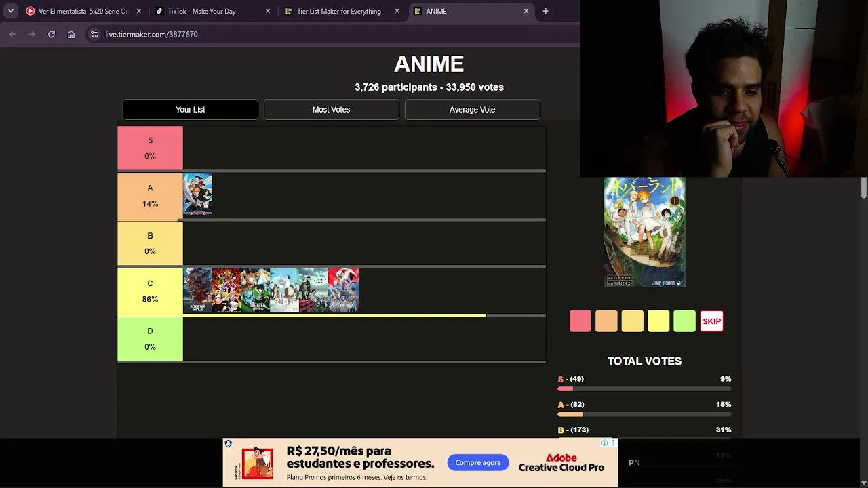Skip voting on the current anime
868x488 pixels.
[711, 321]
